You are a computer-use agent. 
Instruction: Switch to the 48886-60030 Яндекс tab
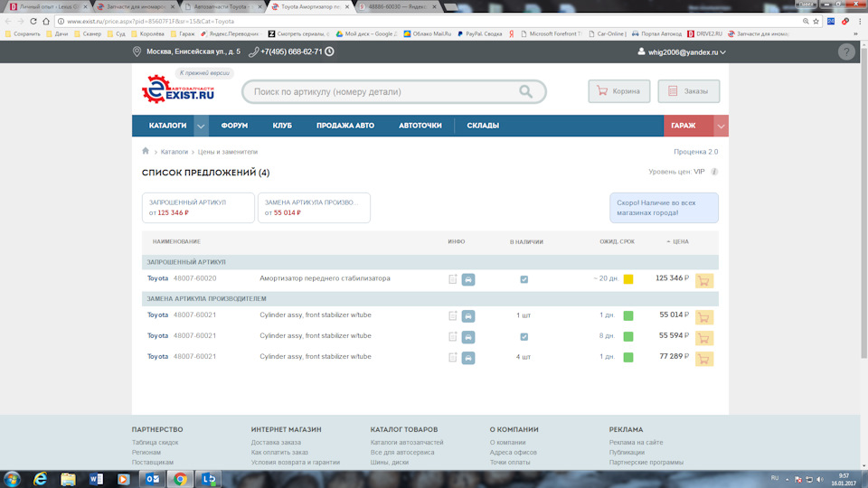point(398,6)
